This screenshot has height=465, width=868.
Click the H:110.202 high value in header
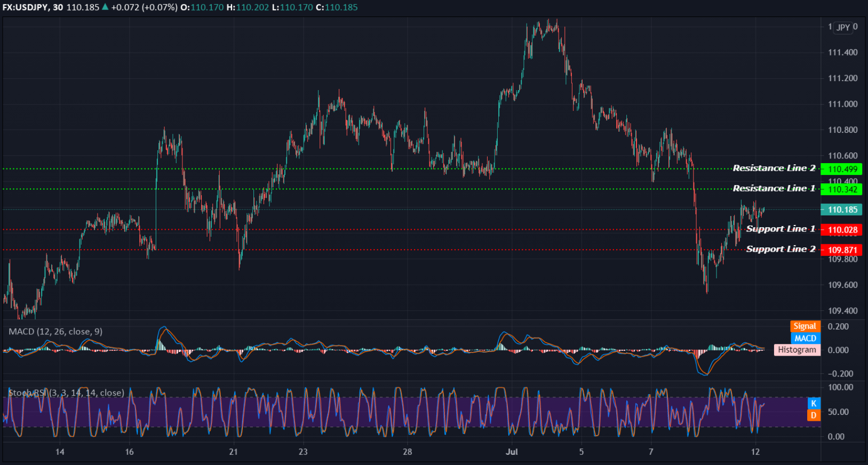pyautogui.click(x=248, y=7)
